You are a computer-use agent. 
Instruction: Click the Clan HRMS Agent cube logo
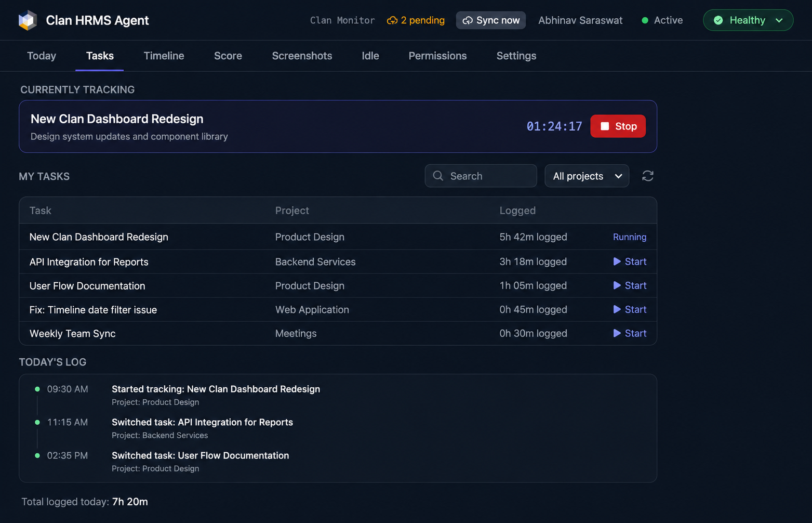[28, 20]
